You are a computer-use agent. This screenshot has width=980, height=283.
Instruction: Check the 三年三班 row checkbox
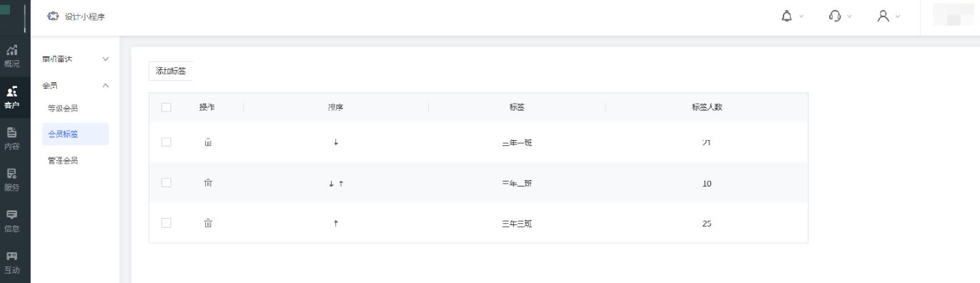click(x=167, y=223)
